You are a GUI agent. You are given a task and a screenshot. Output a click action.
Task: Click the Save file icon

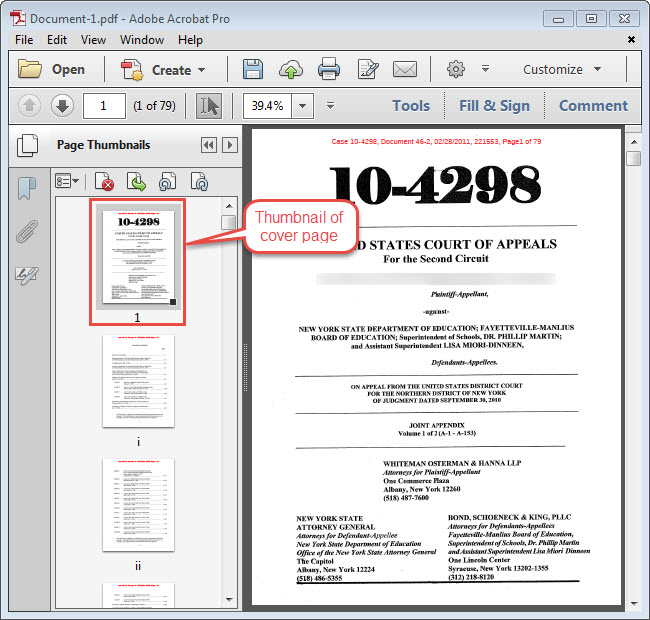pyautogui.click(x=253, y=70)
